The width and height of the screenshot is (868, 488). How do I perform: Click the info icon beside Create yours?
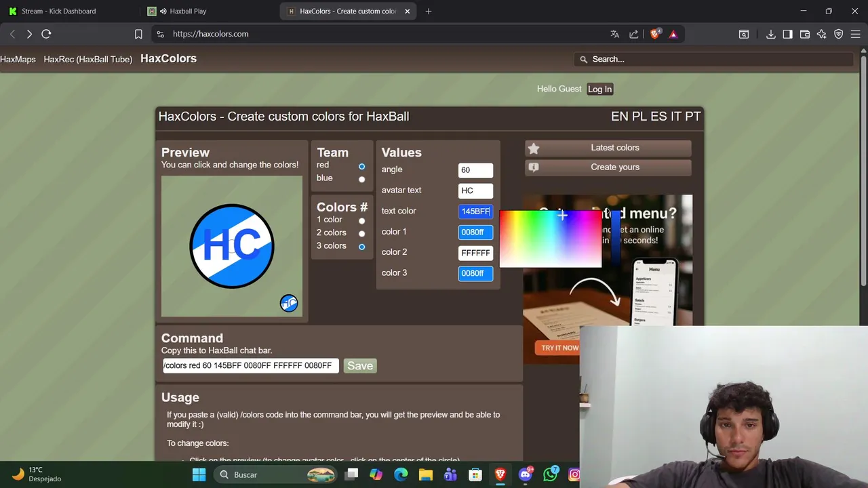pos(534,167)
